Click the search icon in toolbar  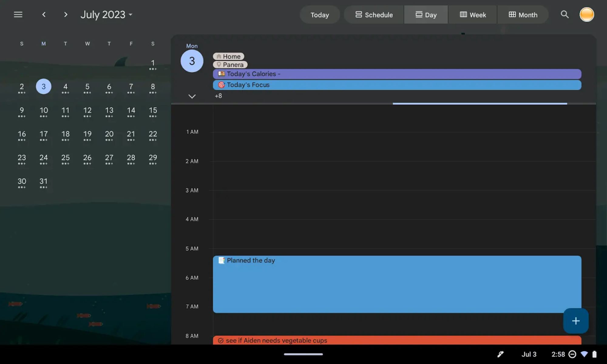[x=565, y=14]
